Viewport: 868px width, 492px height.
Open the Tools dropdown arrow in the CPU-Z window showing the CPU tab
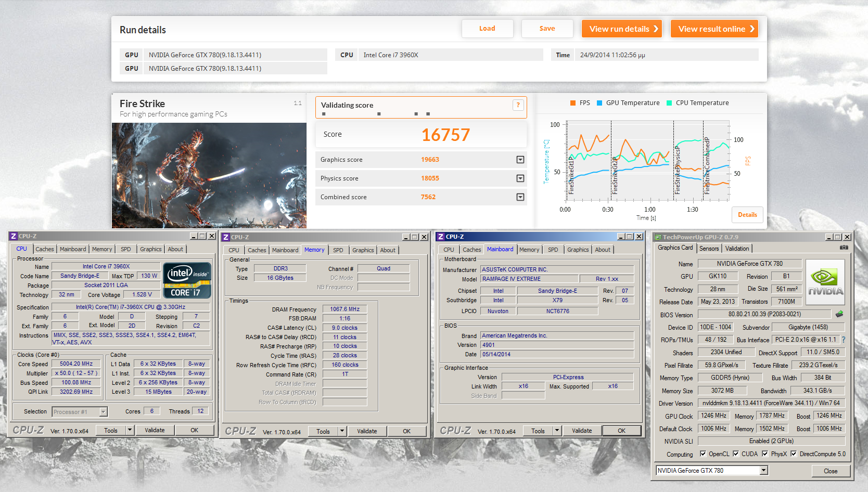point(130,430)
